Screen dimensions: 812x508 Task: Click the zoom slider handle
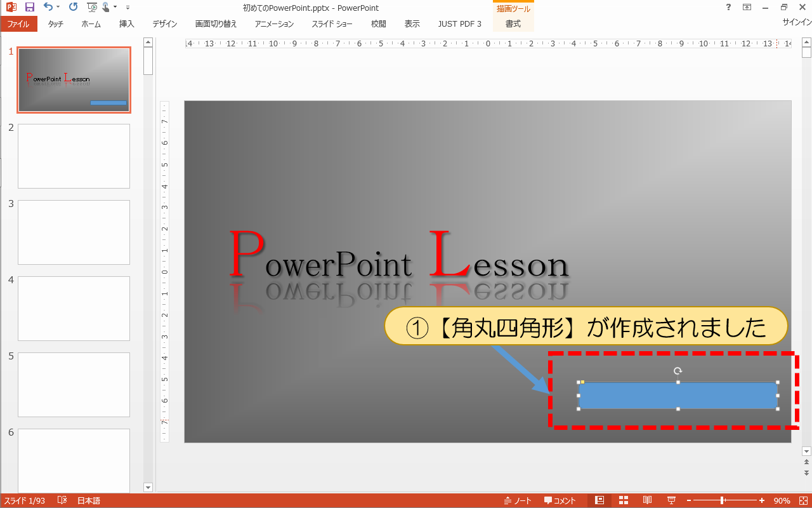tap(723, 500)
